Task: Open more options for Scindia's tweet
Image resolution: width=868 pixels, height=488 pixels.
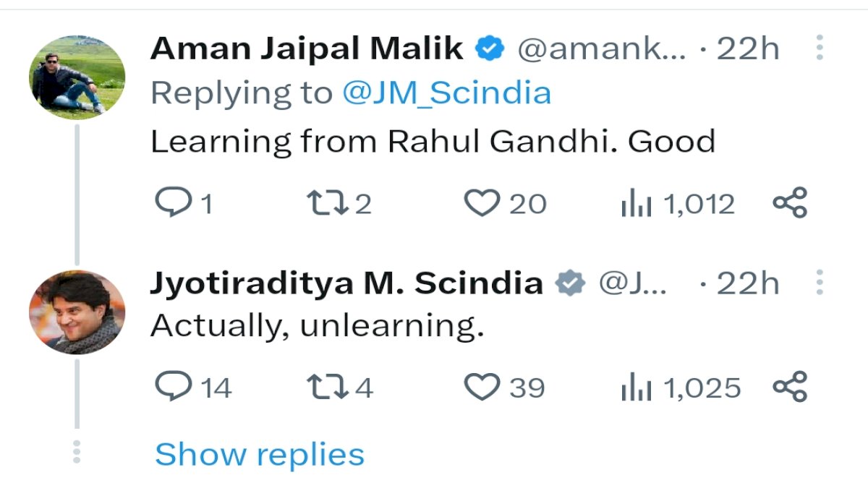Action: pyautogui.click(x=820, y=283)
